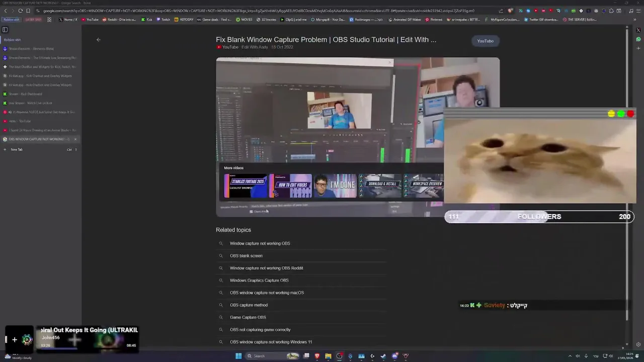Open the WhatsApp icon in the right sidebar
The height and width of the screenshot is (362, 644).
[x=638, y=39]
